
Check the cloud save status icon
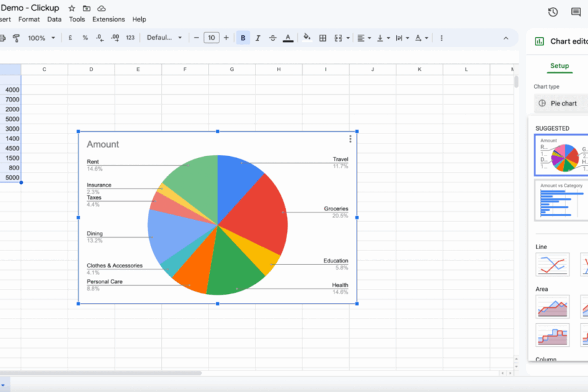(x=101, y=8)
